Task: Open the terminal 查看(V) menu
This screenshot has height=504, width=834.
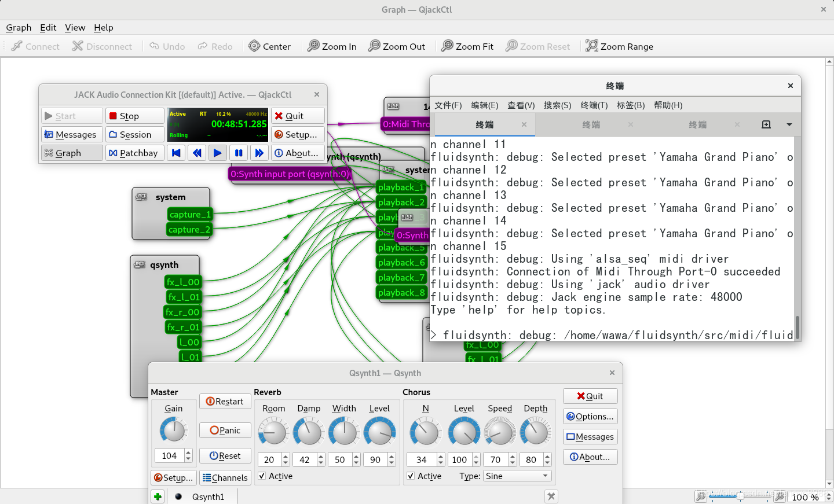Action: click(x=521, y=105)
